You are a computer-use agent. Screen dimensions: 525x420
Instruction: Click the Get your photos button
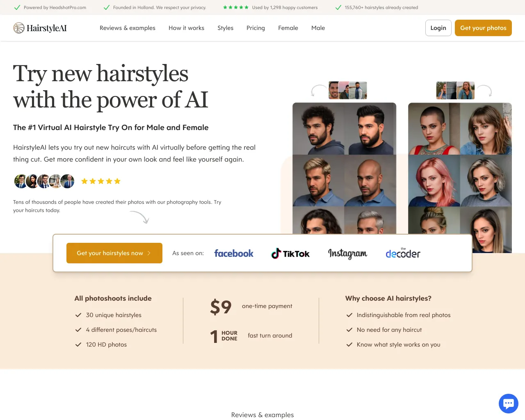[x=483, y=28]
